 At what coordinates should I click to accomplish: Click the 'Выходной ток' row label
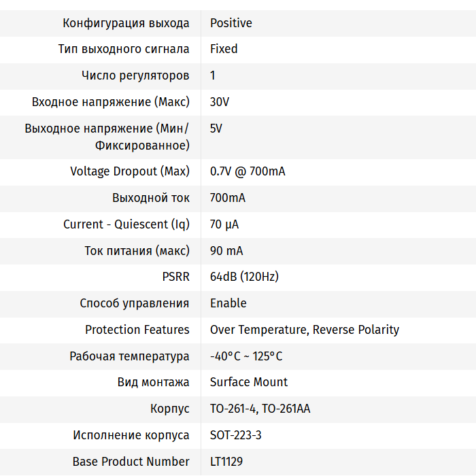coord(151,198)
